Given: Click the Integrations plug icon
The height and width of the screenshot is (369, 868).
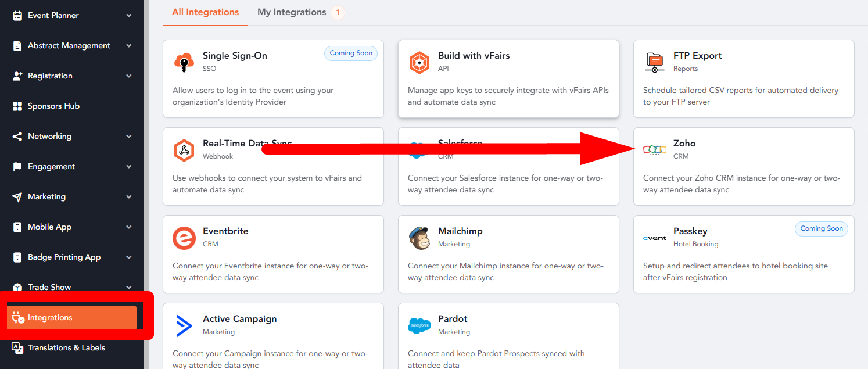Looking at the screenshot, I should coord(18,318).
